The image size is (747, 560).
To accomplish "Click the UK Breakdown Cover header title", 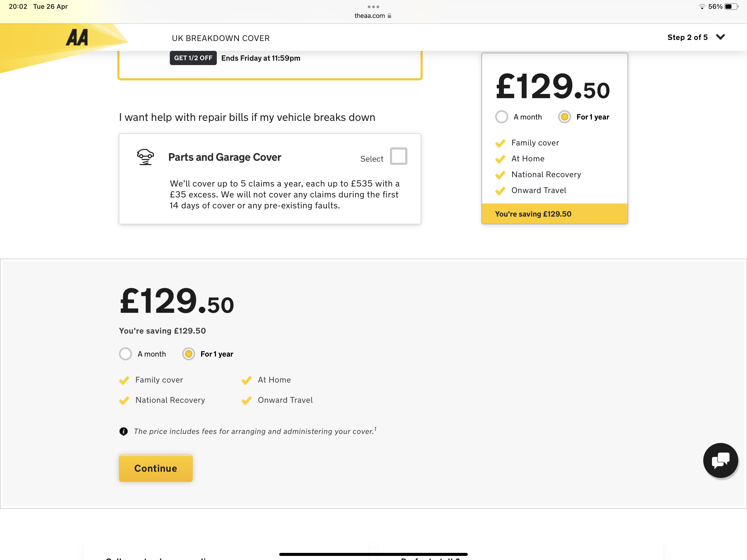I will pyautogui.click(x=221, y=38).
